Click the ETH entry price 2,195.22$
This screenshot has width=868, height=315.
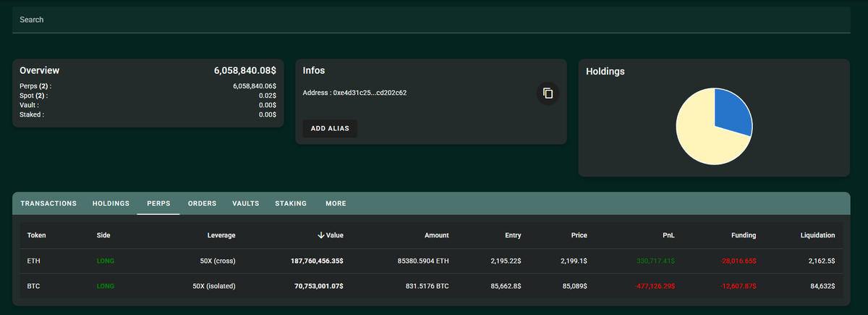pyautogui.click(x=504, y=261)
